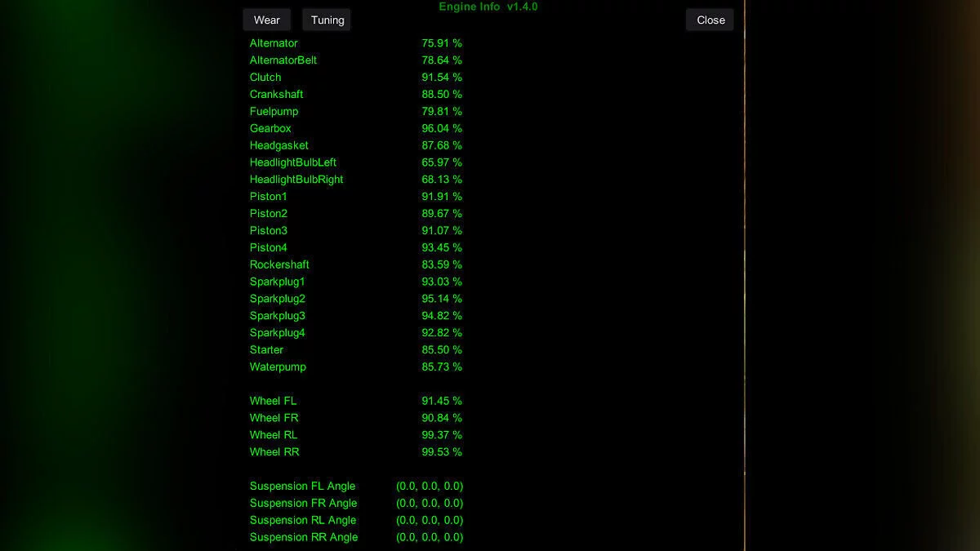Click the Wheel FL label
Screen dimensions: 980x551
coord(273,402)
